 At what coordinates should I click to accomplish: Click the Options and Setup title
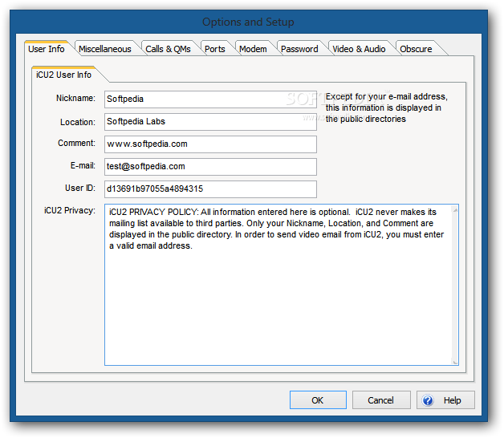click(248, 22)
